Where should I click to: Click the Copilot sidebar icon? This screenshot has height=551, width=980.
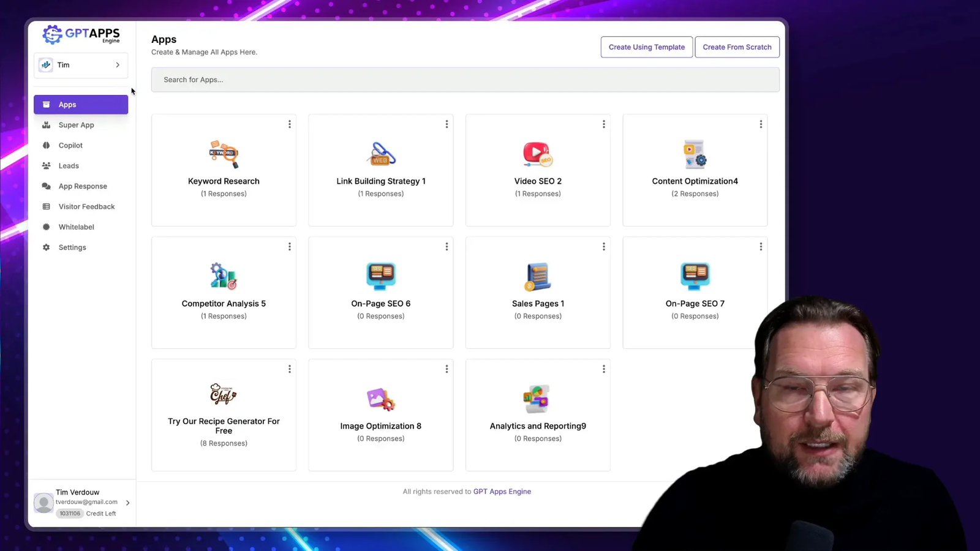[46, 146]
